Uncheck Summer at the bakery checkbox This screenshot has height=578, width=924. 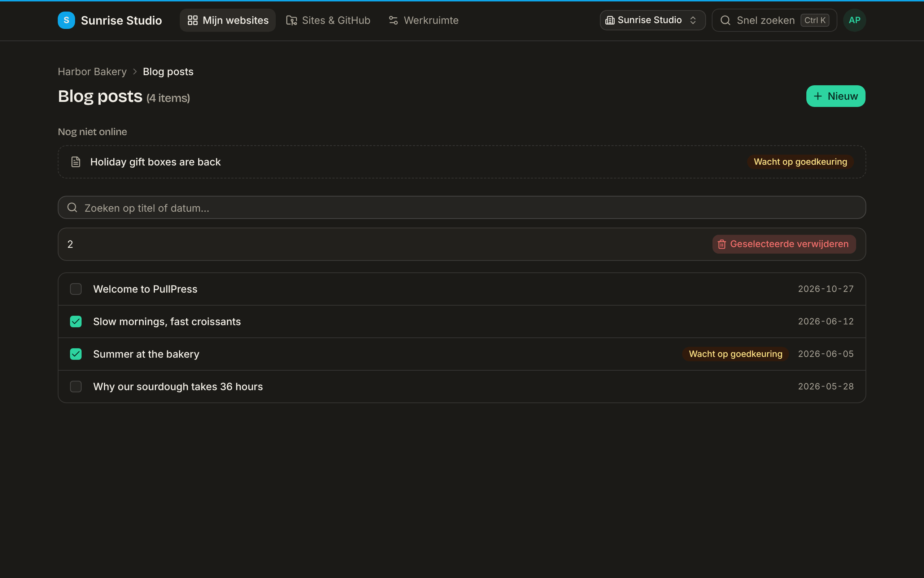click(x=75, y=354)
